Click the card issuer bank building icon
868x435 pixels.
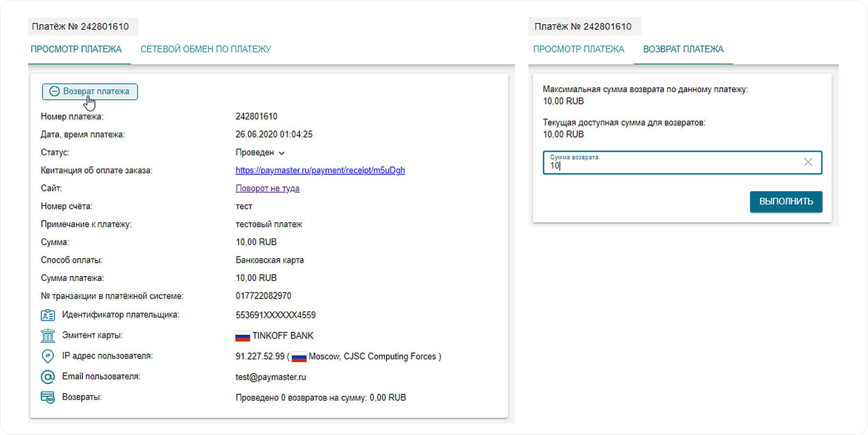click(48, 336)
